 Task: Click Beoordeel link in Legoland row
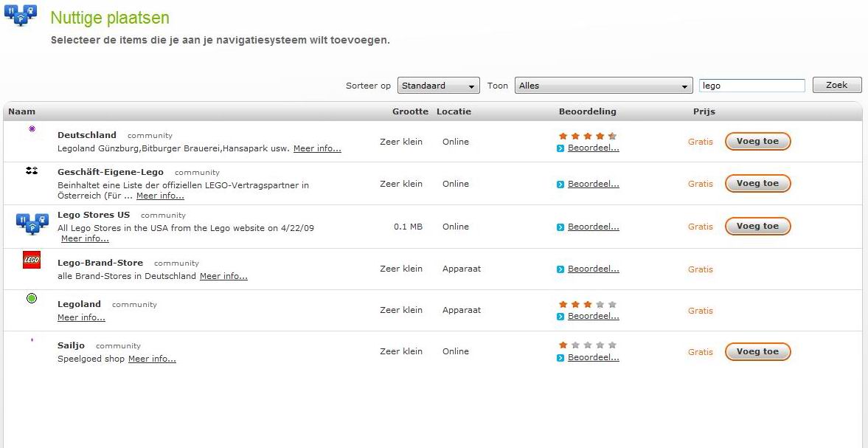click(594, 316)
